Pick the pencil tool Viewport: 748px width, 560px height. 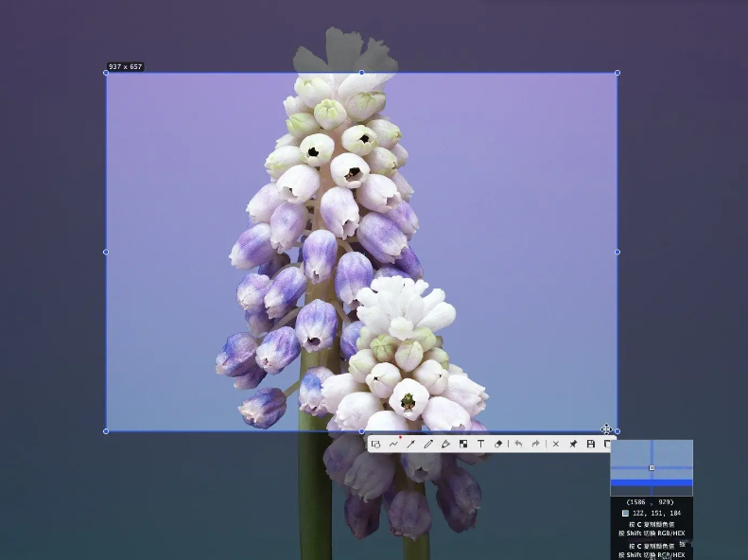point(428,444)
